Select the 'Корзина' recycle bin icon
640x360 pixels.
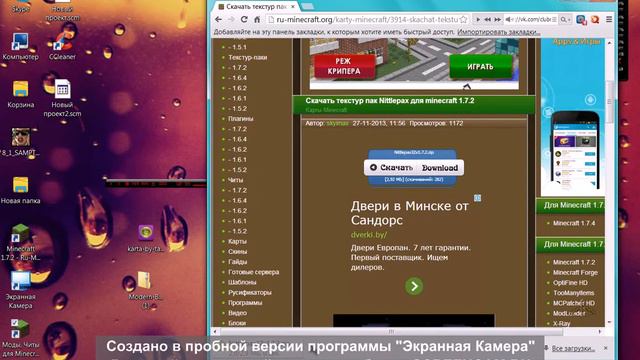click(x=20, y=95)
